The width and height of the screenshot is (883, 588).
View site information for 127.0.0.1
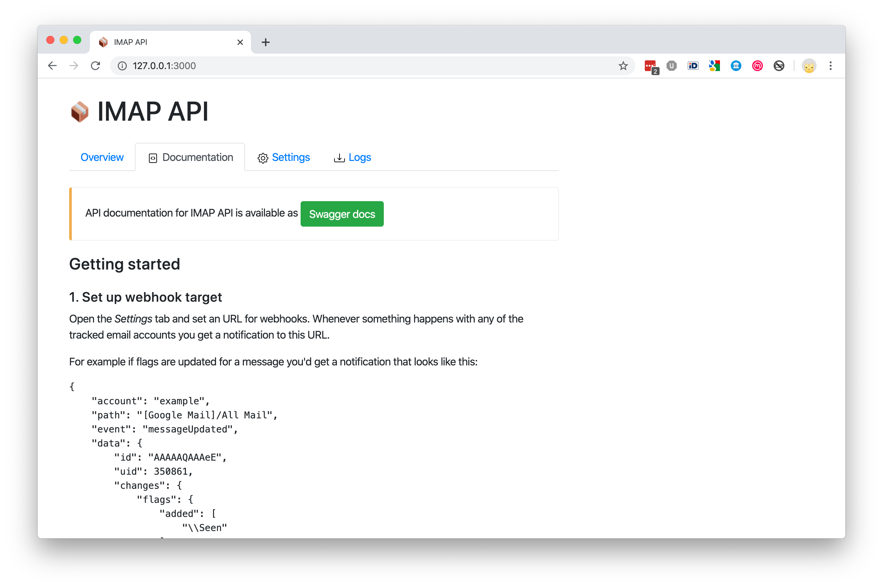[122, 66]
